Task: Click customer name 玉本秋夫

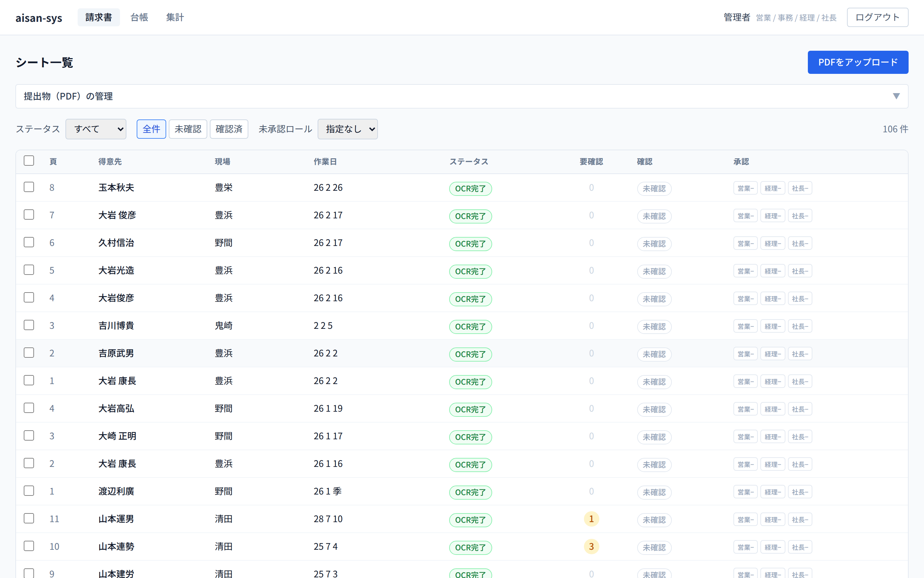Action: [x=116, y=187]
